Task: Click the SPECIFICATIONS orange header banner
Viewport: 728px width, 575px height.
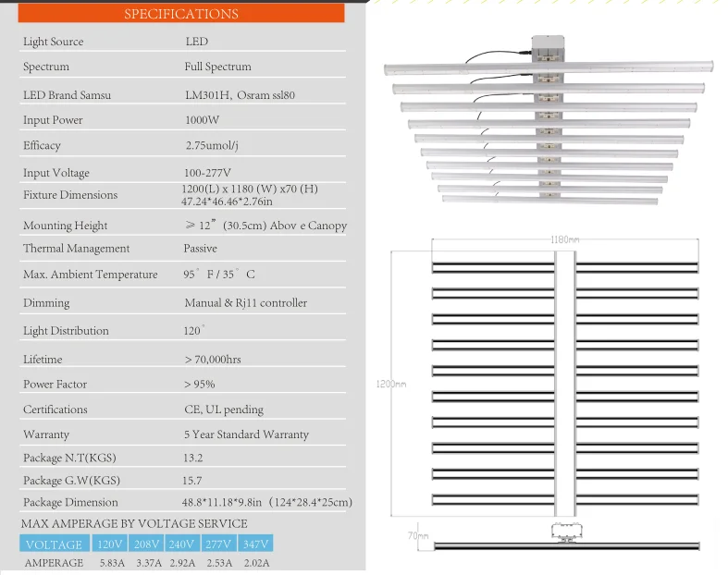Action: [x=181, y=14]
